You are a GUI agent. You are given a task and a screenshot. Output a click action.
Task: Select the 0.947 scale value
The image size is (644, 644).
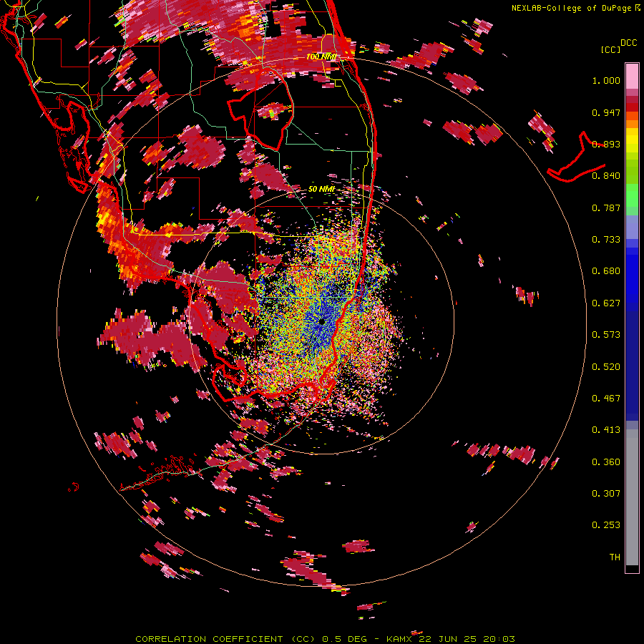(x=606, y=112)
